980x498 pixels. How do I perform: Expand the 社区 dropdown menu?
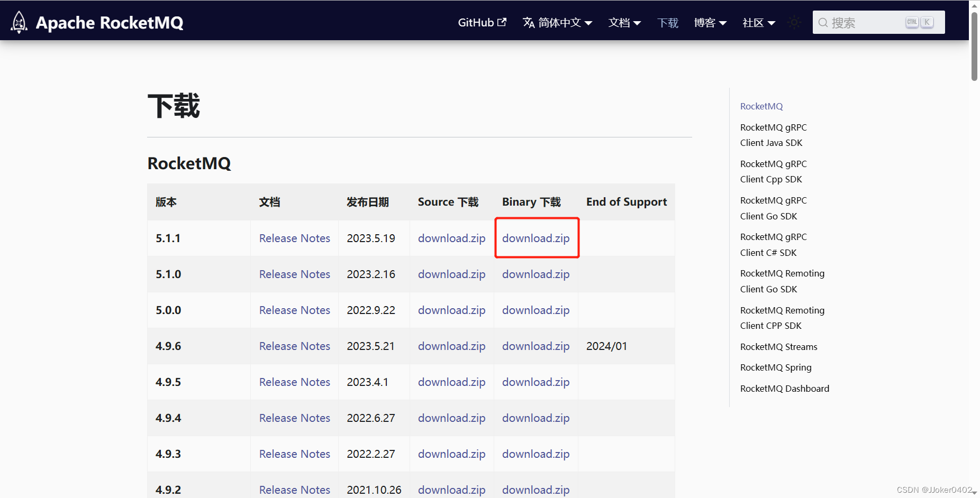(759, 23)
